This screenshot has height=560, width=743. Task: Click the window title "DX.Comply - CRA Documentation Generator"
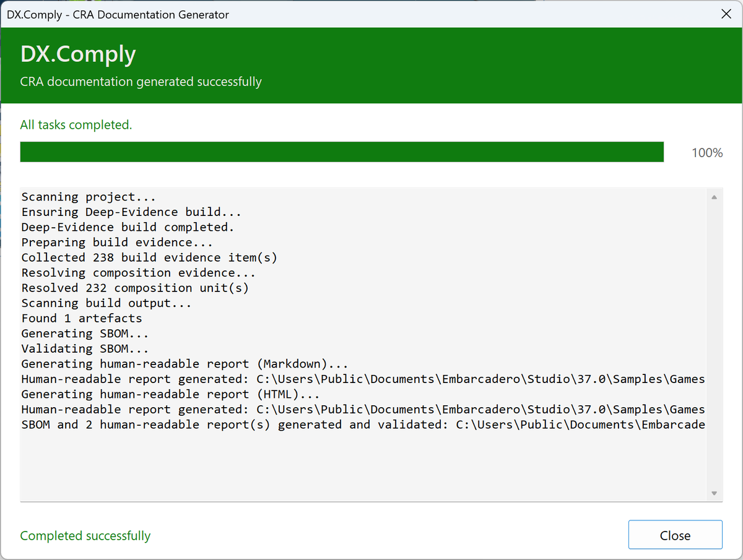click(x=118, y=14)
